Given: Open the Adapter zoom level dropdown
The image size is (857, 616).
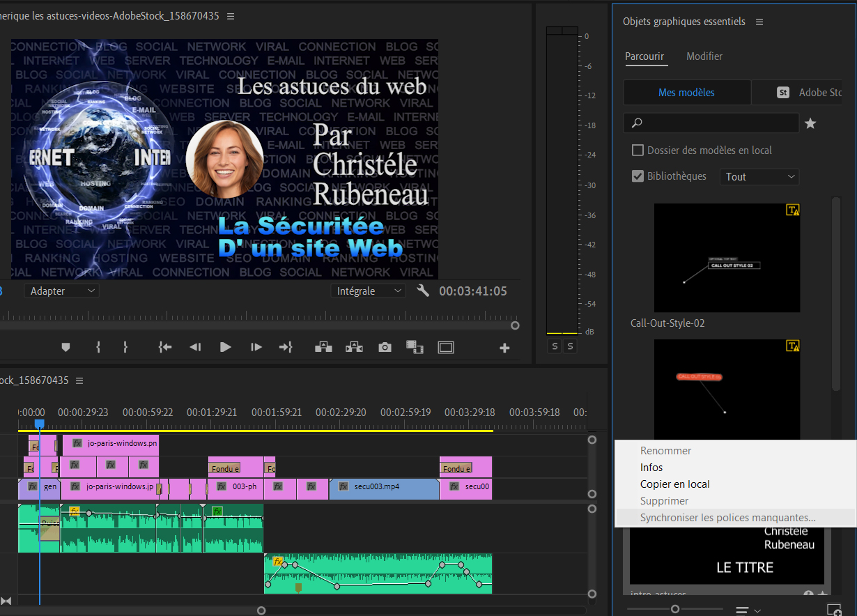Looking at the screenshot, I should pos(61,291).
